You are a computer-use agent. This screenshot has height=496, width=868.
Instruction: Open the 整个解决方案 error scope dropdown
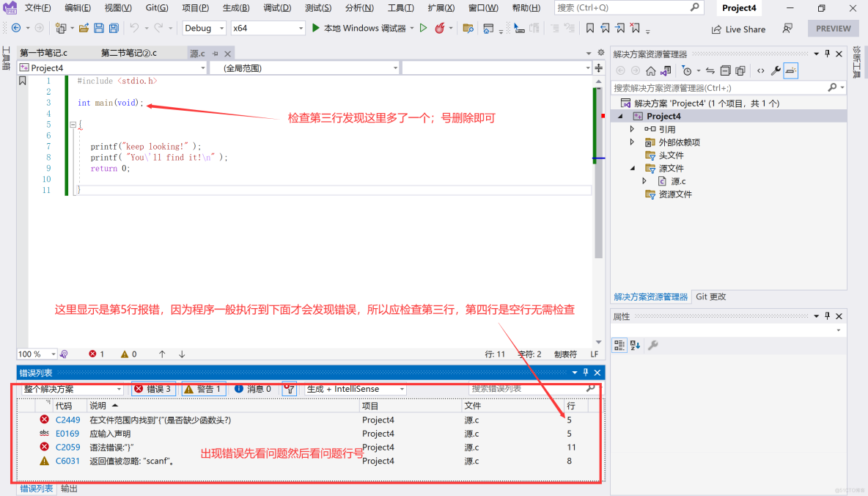72,388
